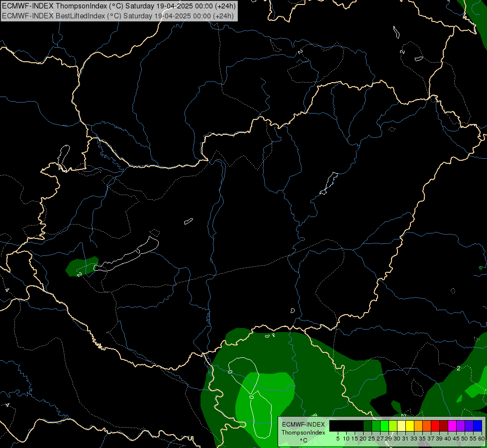Image resolution: width=487 pixels, height=448 pixels.
Task: Select the pale yellow 30–31 legend swatch
Action: click(401, 426)
